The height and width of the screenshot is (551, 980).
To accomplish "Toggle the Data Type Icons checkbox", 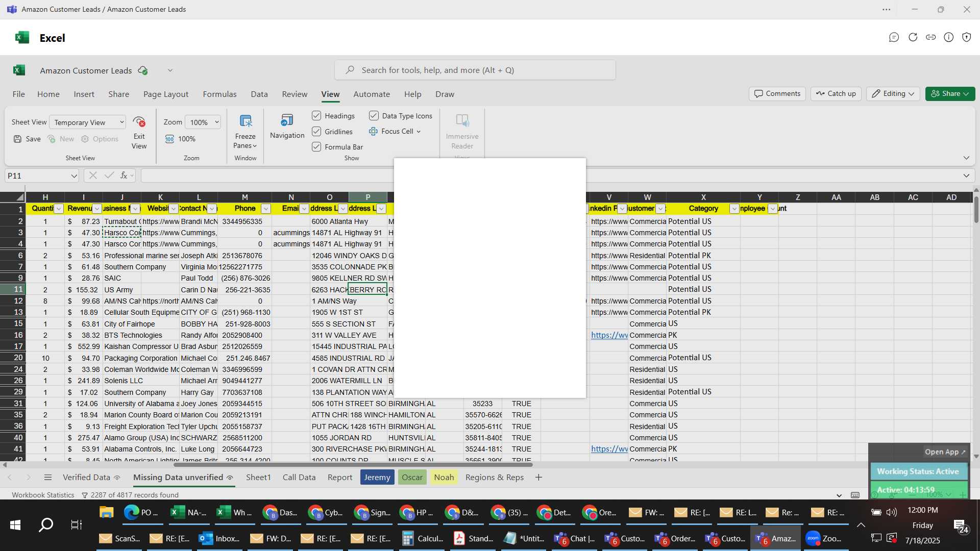I will (x=374, y=116).
